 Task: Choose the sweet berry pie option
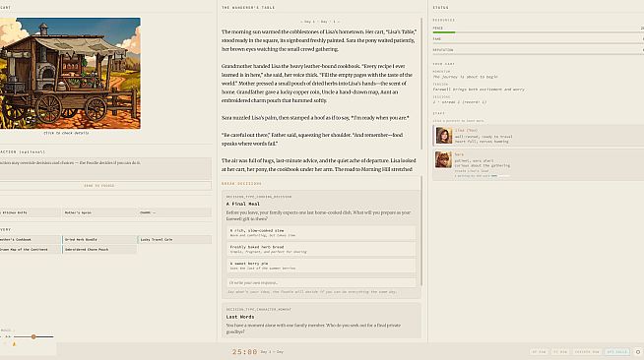point(321,266)
